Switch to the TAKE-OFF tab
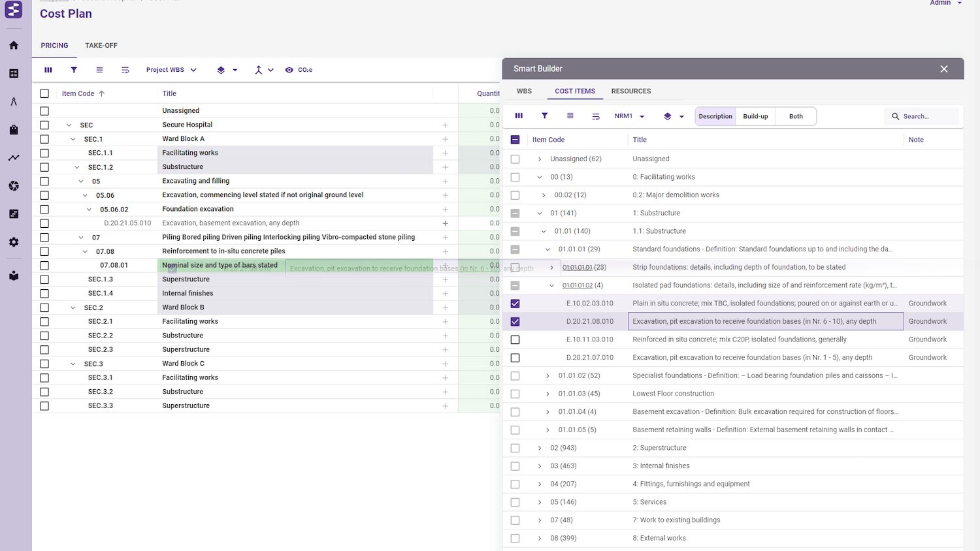This screenshot has height=551, width=980. click(101, 45)
